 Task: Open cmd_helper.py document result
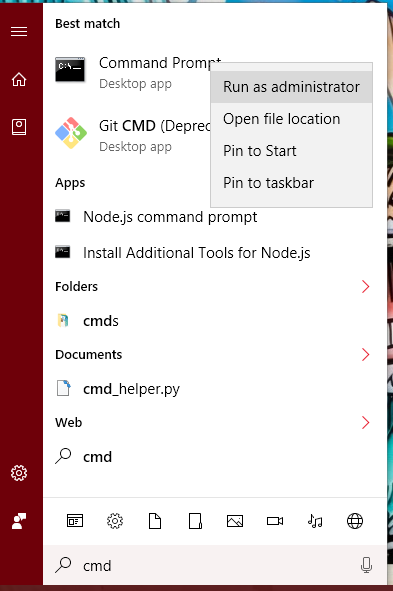tap(215, 389)
